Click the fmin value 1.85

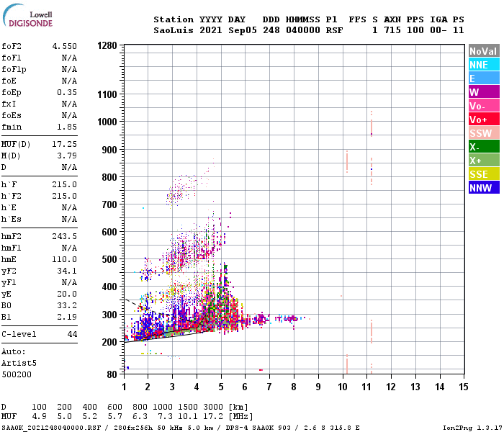[67, 127]
